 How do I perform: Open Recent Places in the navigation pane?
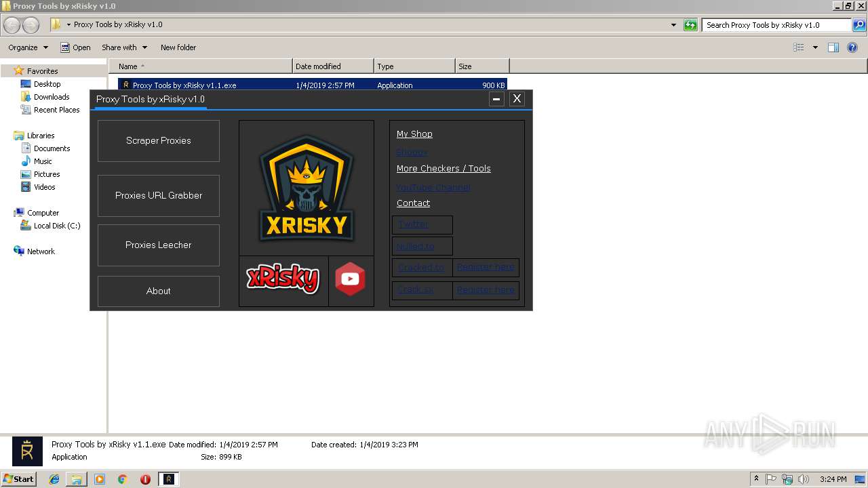(x=56, y=110)
